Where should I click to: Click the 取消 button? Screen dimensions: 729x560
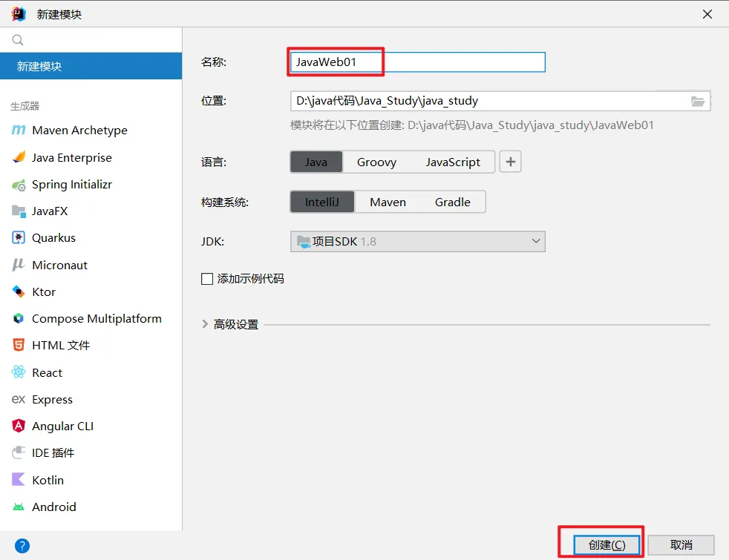(x=681, y=544)
